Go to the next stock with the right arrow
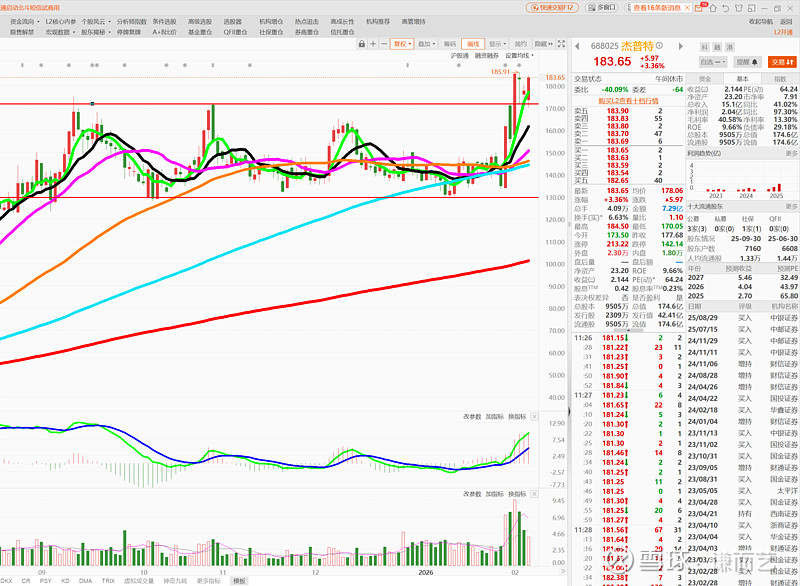The width and height of the screenshot is (800, 586). pos(680,46)
